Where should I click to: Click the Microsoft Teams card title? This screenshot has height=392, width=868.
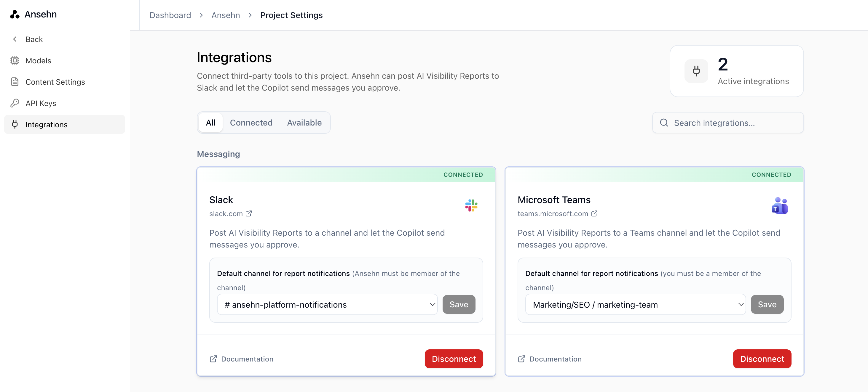click(554, 200)
